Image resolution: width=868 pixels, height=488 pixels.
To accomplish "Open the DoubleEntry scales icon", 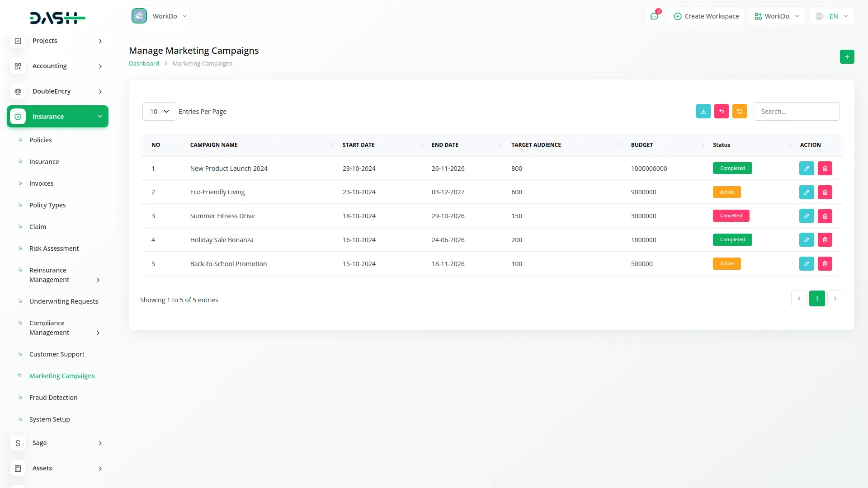I will click(18, 91).
